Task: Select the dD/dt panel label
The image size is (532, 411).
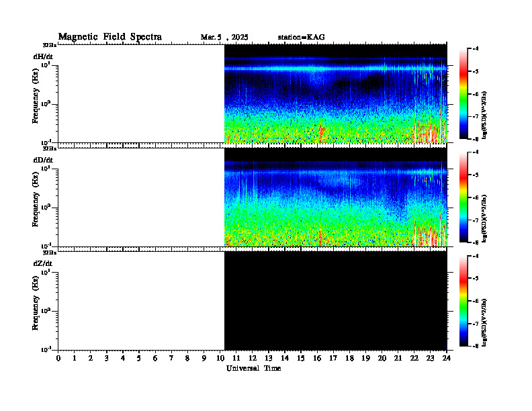Action: click(x=43, y=160)
